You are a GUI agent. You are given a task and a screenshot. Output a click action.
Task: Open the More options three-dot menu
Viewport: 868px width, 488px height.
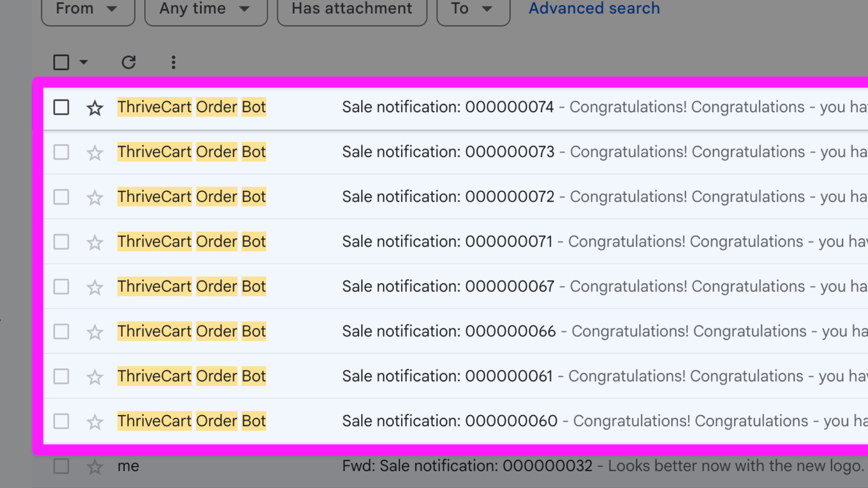tap(174, 62)
